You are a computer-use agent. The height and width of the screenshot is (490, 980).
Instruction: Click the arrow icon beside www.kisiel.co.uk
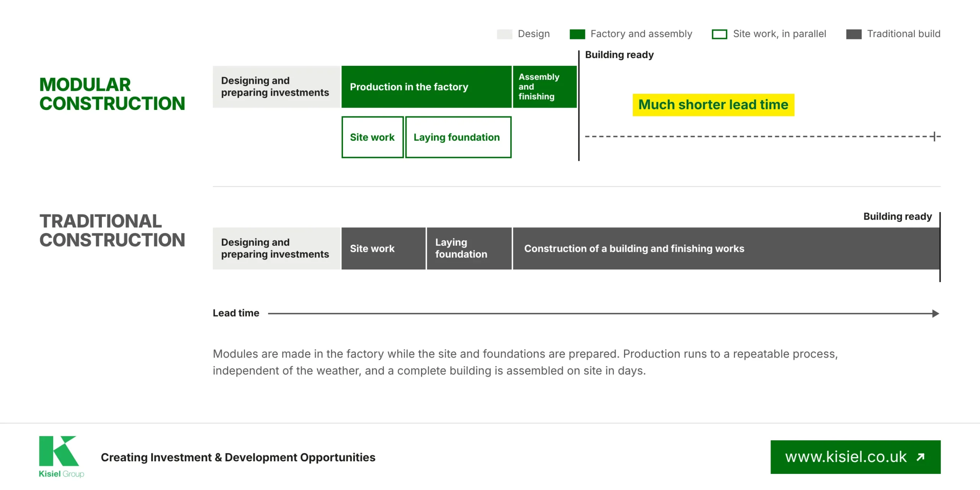(921, 457)
